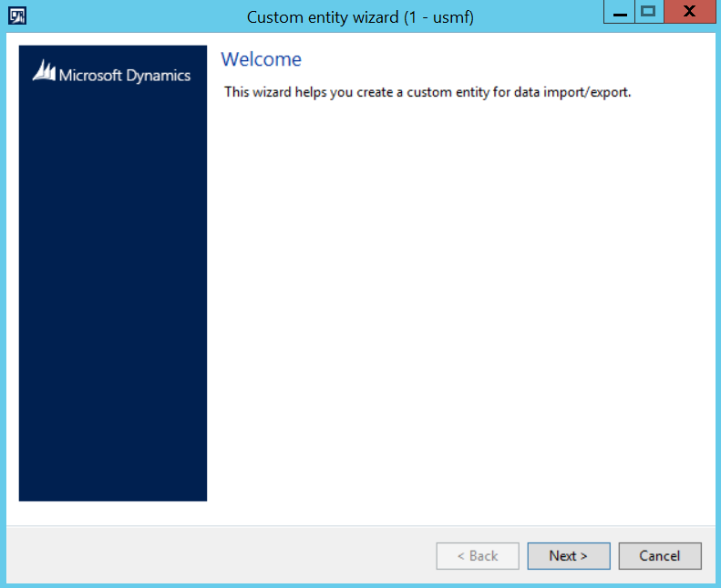Viewport: 721px width, 588px height.
Task: Click the Welcome heading
Action: (262, 59)
